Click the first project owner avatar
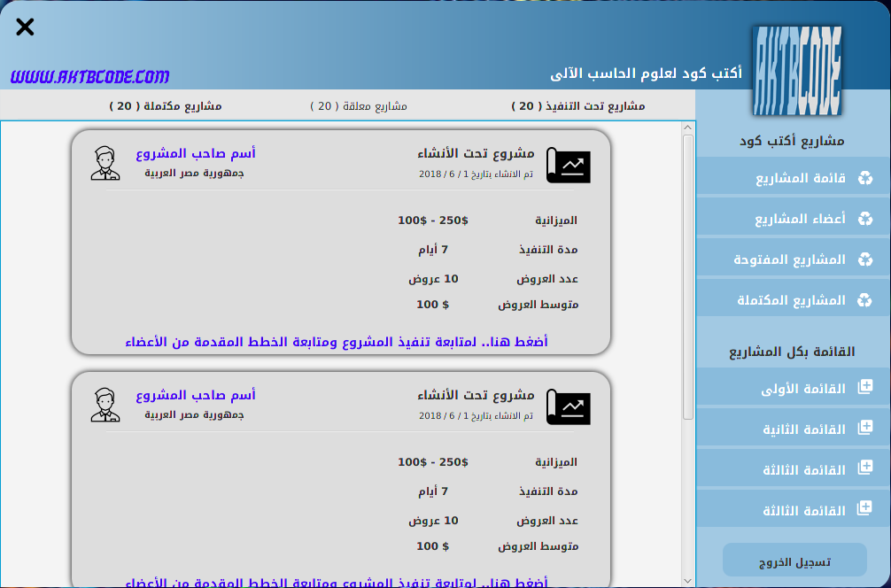The height and width of the screenshot is (588, 891). pyautogui.click(x=105, y=164)
